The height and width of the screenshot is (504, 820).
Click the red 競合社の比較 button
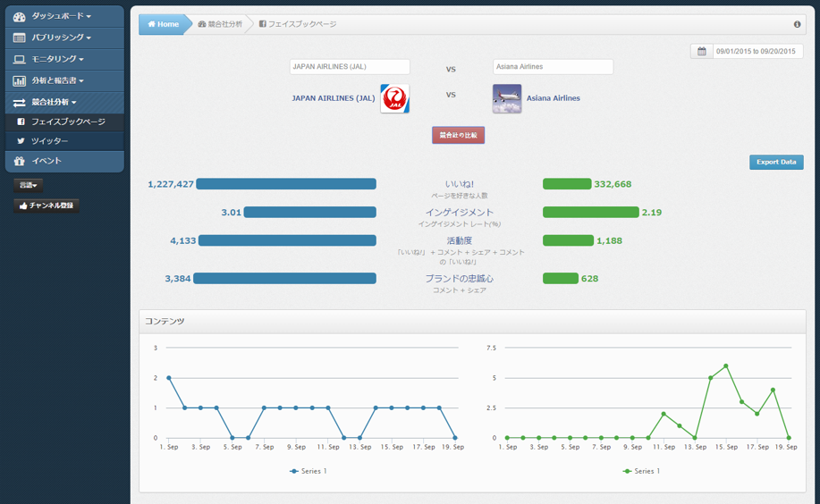tap(458, 135)
